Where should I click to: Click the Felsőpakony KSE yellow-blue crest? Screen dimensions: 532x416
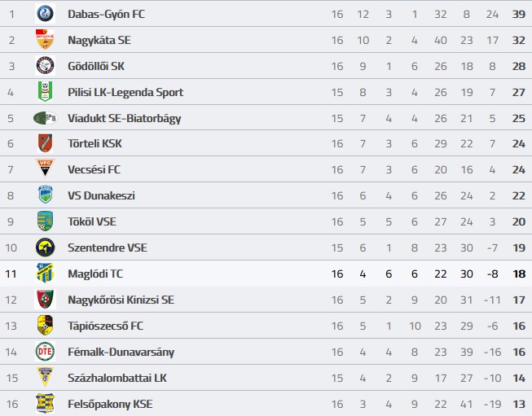pyautogui.click(x=45, y=403)
